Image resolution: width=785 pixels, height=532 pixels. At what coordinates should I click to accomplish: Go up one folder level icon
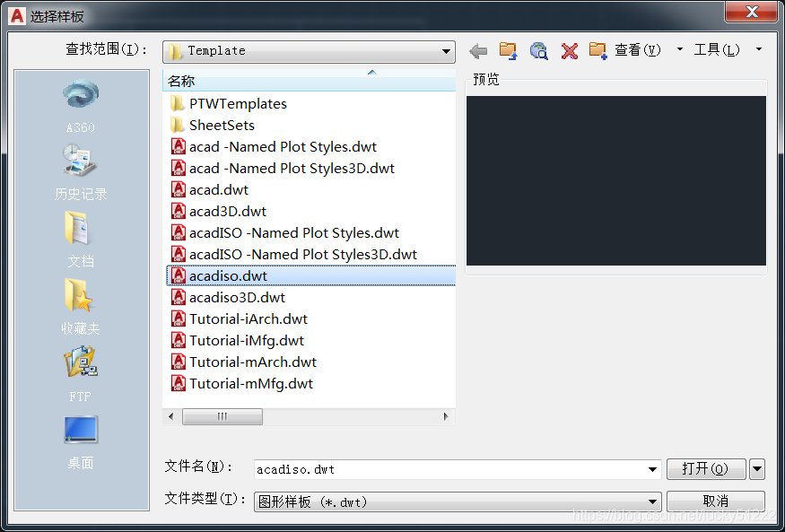click(x=508, y=50)
